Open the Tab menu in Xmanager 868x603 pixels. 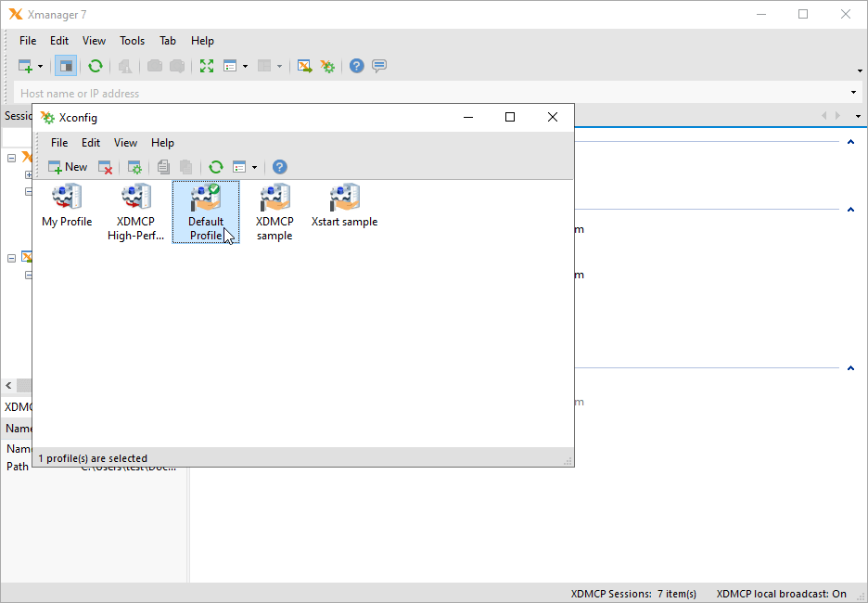pyautogui.click(x=168, y=41)
